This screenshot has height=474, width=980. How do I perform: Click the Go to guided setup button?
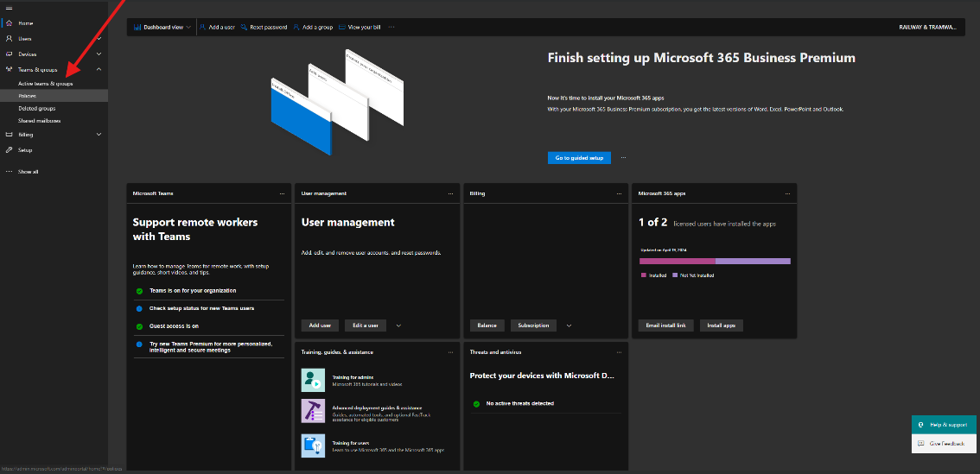[x=579, y=158]
